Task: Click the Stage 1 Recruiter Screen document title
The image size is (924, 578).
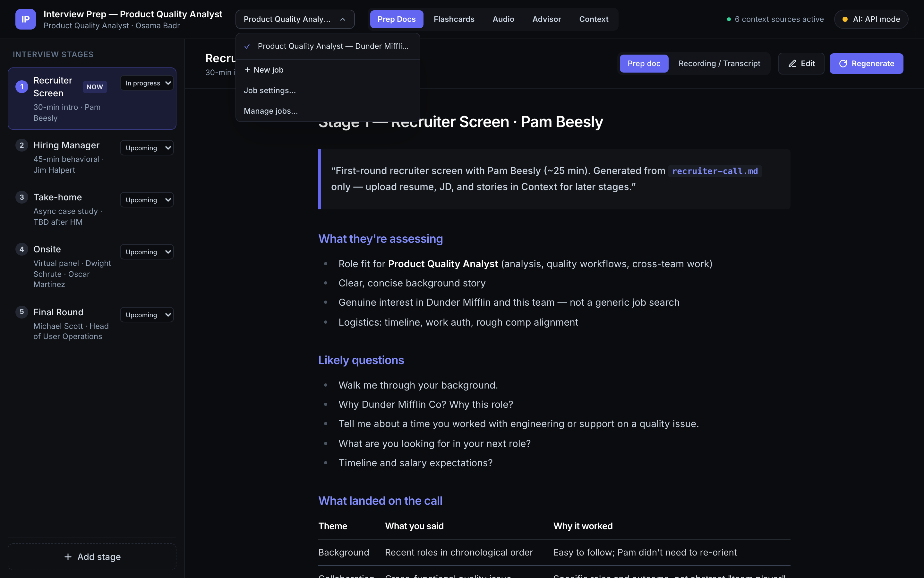Action: point(460,122)
